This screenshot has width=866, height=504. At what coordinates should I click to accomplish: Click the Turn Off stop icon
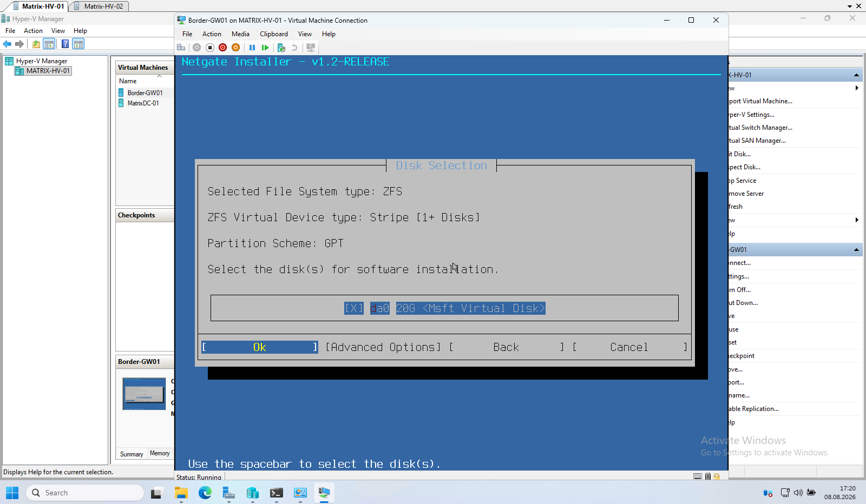point(210,48)
